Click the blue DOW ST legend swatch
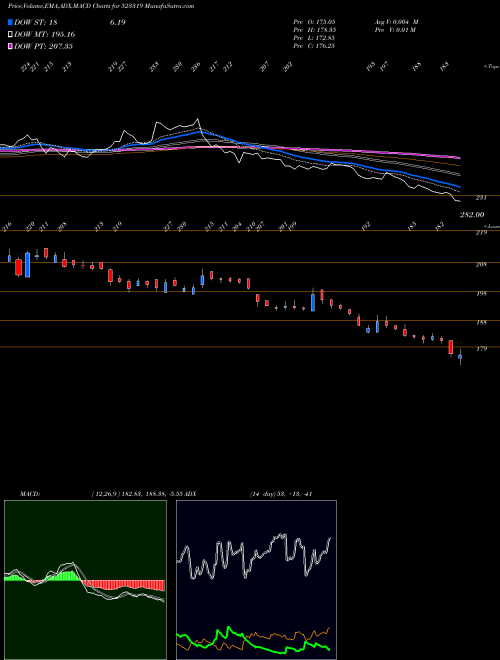500x660 pixels. coord(10,23)
